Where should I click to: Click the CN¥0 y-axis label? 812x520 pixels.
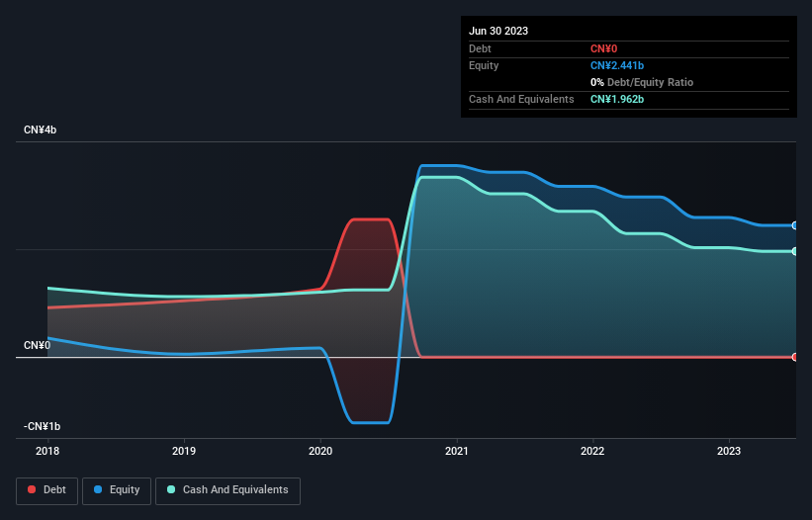(38, 345)
